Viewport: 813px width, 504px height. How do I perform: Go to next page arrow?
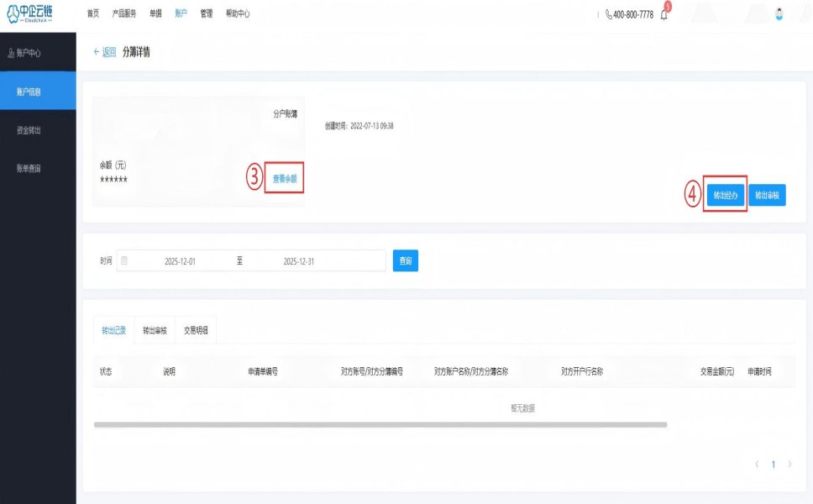coord(789,464)
